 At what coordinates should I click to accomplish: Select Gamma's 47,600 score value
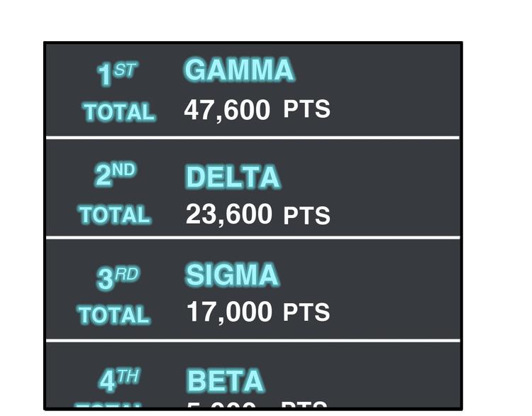[x=227, y=110]
